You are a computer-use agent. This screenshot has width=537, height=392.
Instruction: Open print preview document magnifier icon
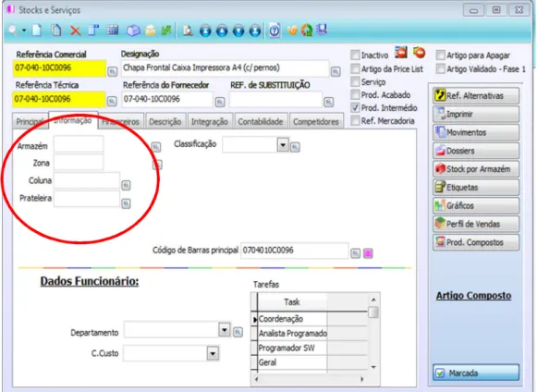[x=188, y=31]
